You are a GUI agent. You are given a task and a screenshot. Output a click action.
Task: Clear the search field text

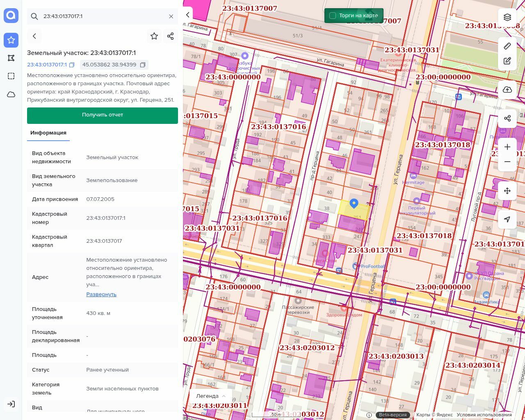pos(171,16)
